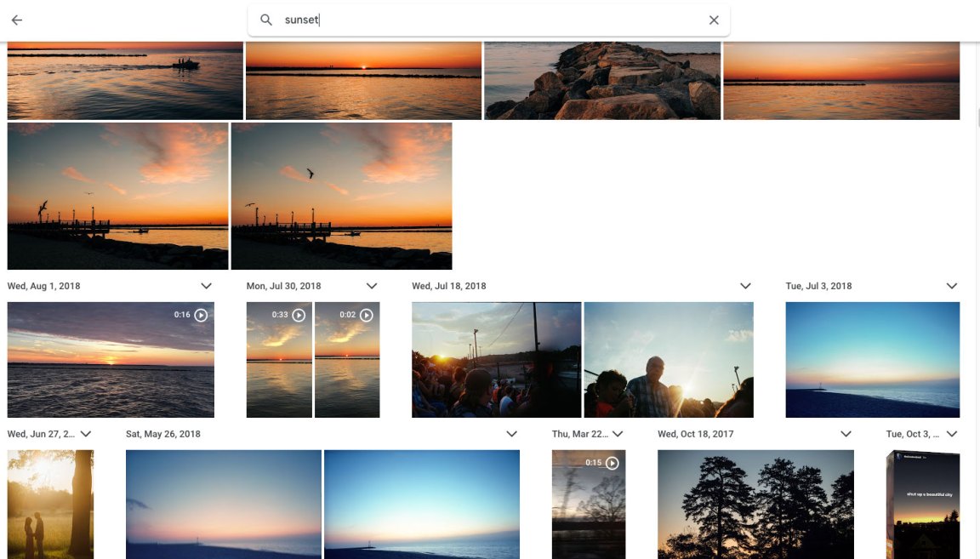Viewport: 980px width, 559px height.
Task: Open the rocky jetty photo
Action: tap(602, 81)
